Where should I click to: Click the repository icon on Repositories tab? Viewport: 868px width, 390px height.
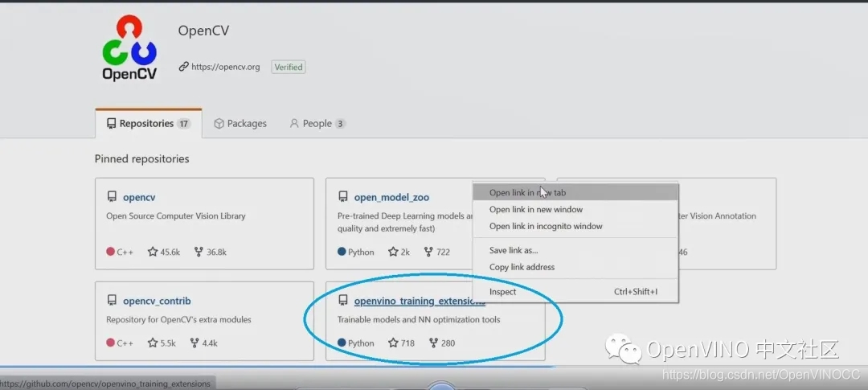[x=111, y=124]
